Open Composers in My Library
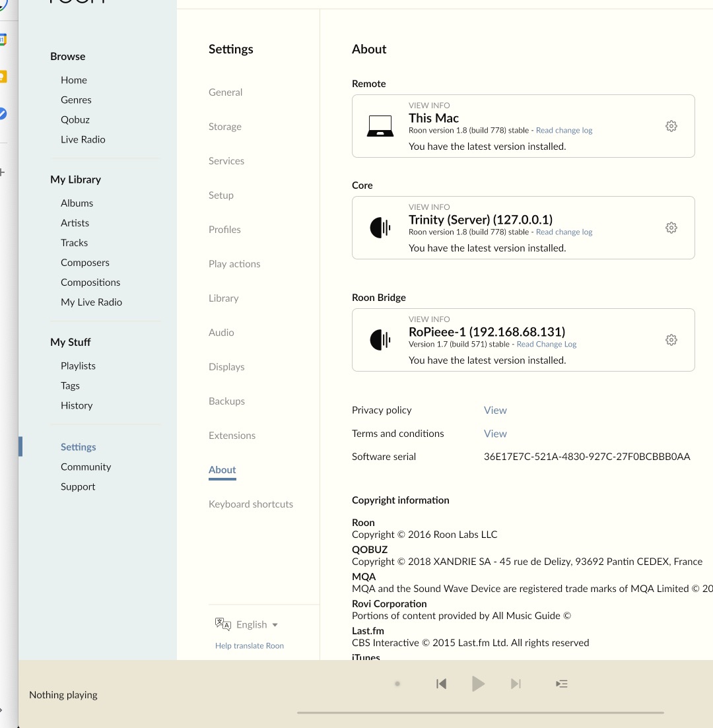 85,263
